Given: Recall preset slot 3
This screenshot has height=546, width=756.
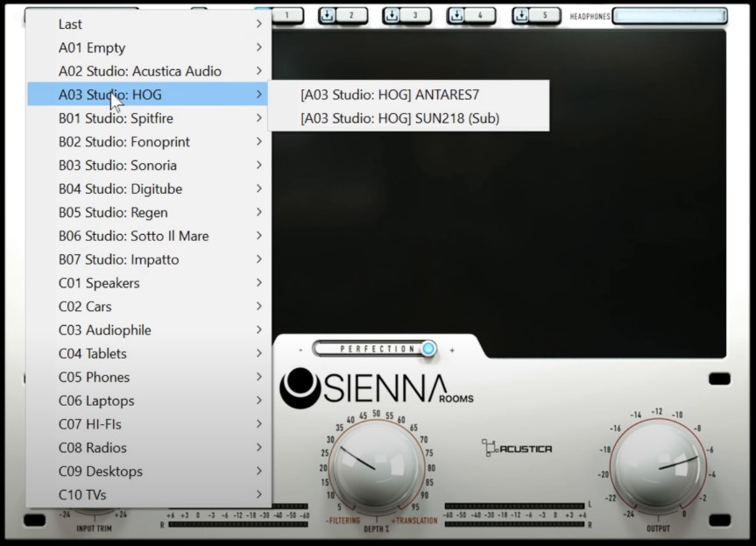Looking at the screenshot, I should tap(415, 16).
